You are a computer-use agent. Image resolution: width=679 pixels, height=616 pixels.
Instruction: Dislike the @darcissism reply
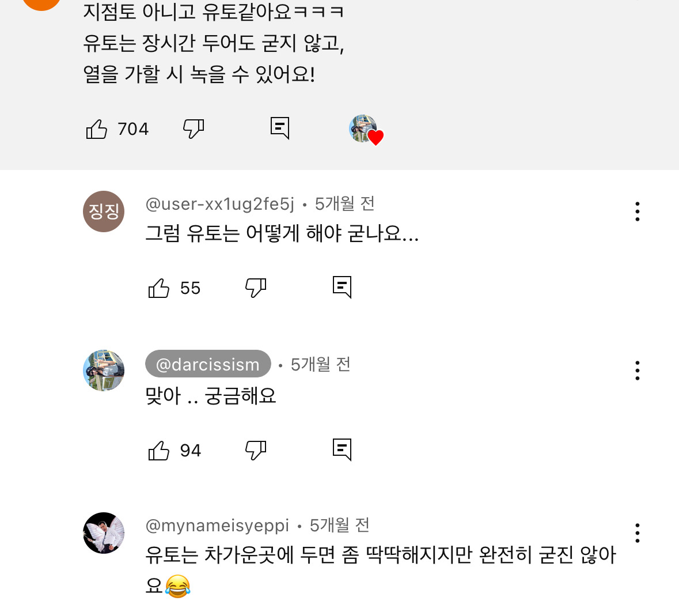pos(256,451)
